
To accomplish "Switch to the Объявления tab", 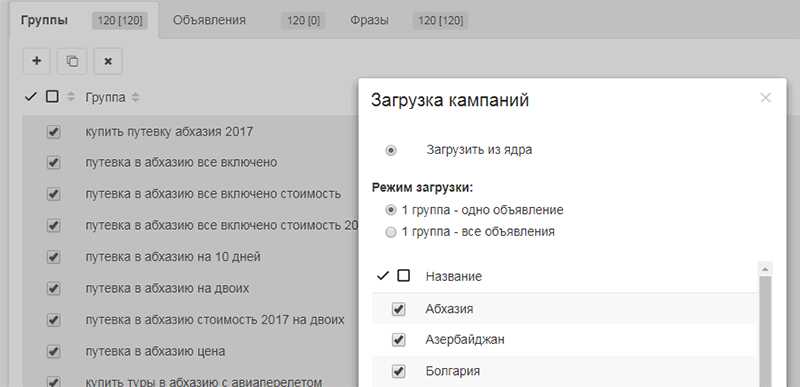I will (x=209, y=20).
